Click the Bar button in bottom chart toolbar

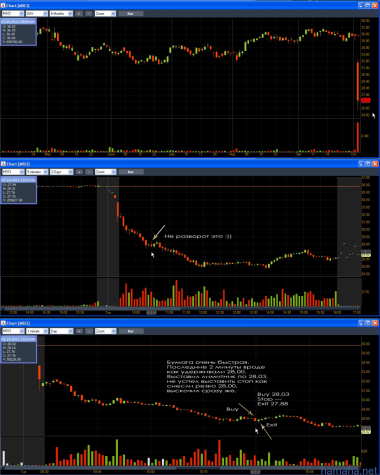pos(131,331)
